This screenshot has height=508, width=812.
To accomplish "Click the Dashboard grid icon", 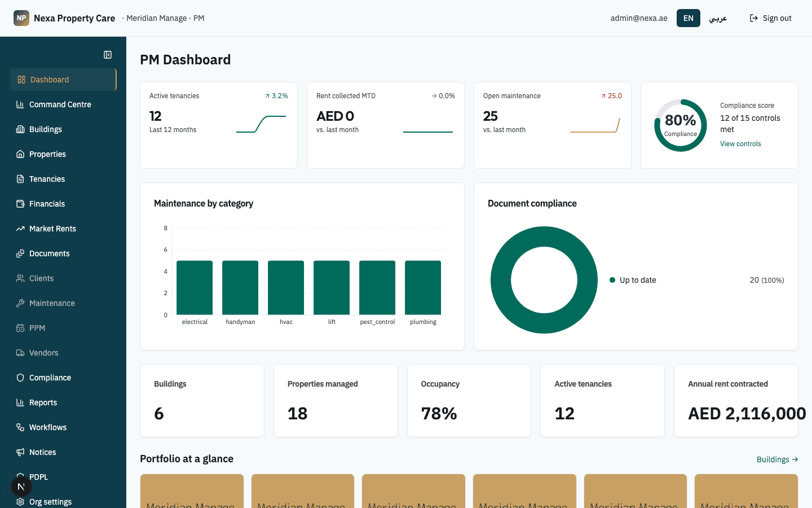I will 21,80.
